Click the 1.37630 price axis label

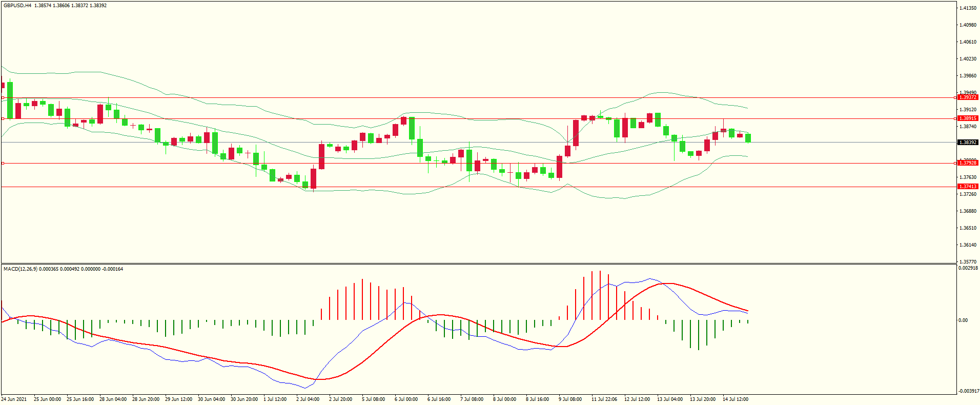point(968,177)
